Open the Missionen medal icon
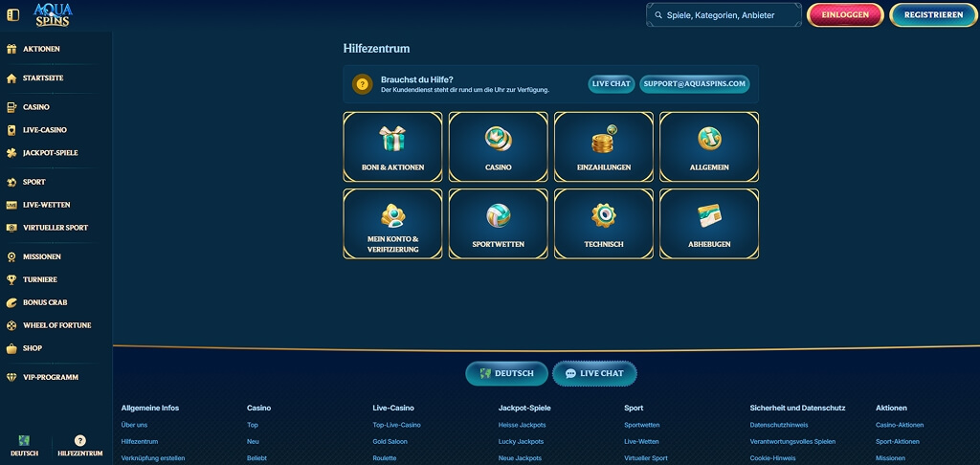This screenshot has width=980, height=465. click(11, 256)
